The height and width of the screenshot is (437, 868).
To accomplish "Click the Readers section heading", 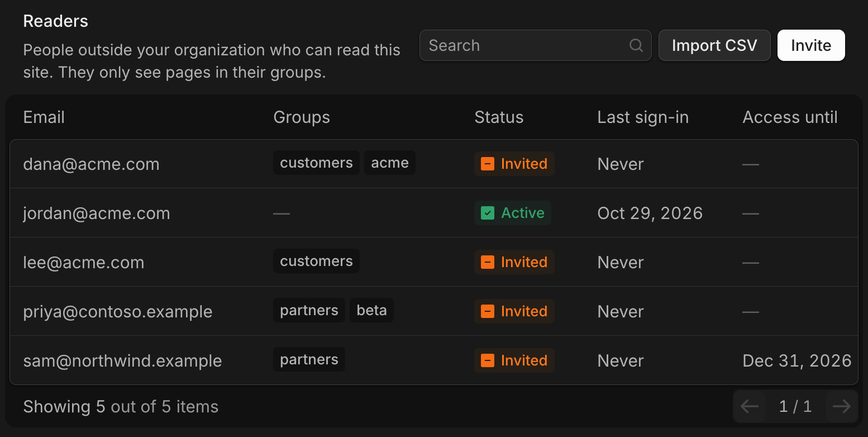I will [x=56, y=21].
